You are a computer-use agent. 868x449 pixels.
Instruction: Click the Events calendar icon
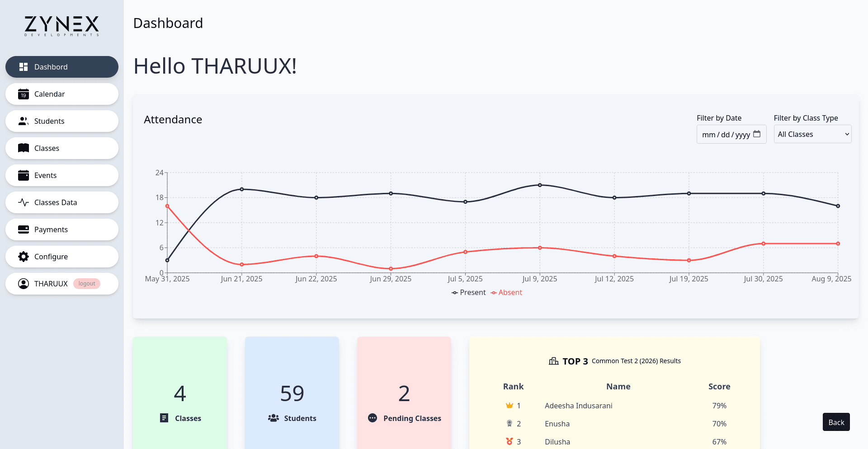pyautogui.click(x=24, y=175)
